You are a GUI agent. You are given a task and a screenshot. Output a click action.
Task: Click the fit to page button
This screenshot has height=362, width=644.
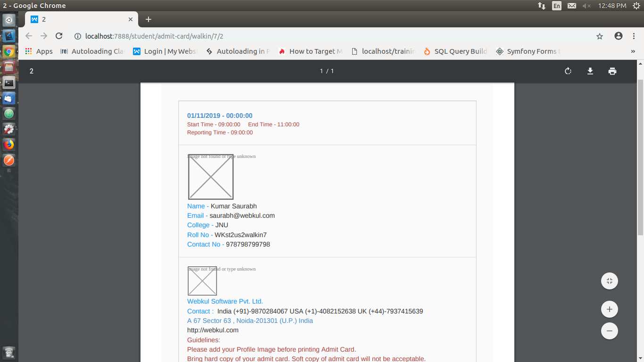coord(609,281)
